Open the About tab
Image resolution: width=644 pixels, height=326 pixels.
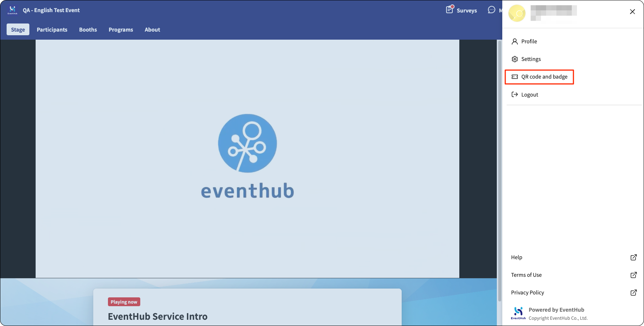(x=152, y=29)
